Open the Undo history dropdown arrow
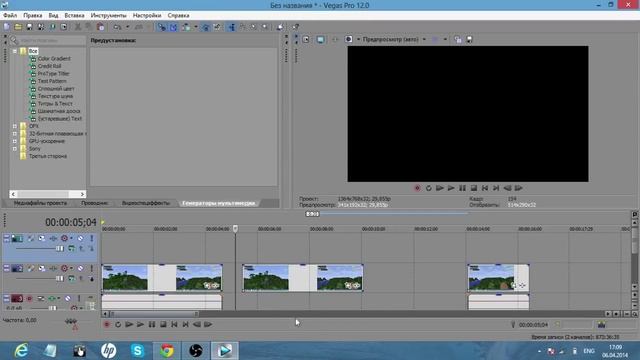This screenshot has width=640, height=360. click(x=127, y=27)
